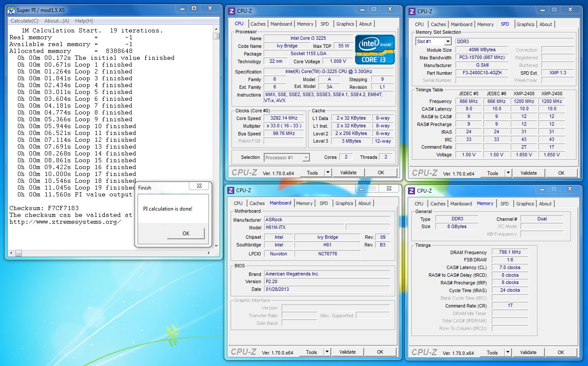The width and height of the screenshot is (588, 366).
Task: Expand the Tools arrow in the CPU tab window
Action: 328,173
